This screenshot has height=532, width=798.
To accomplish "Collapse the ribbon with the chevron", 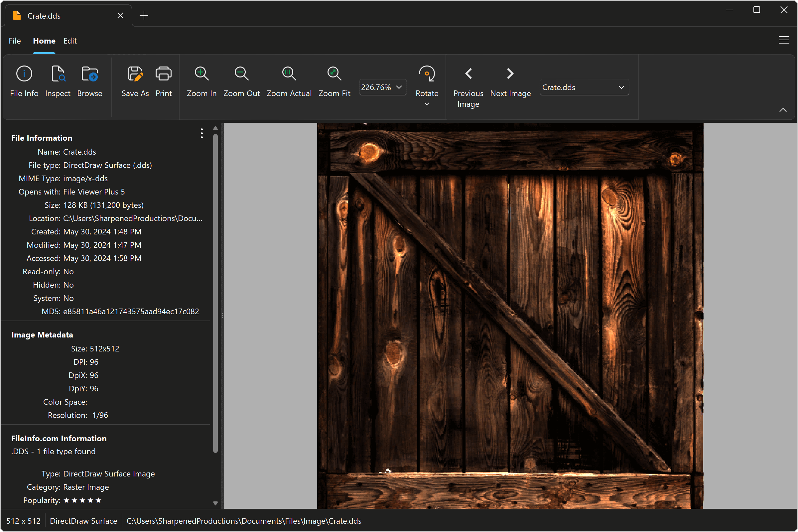I will click(783, 110).
